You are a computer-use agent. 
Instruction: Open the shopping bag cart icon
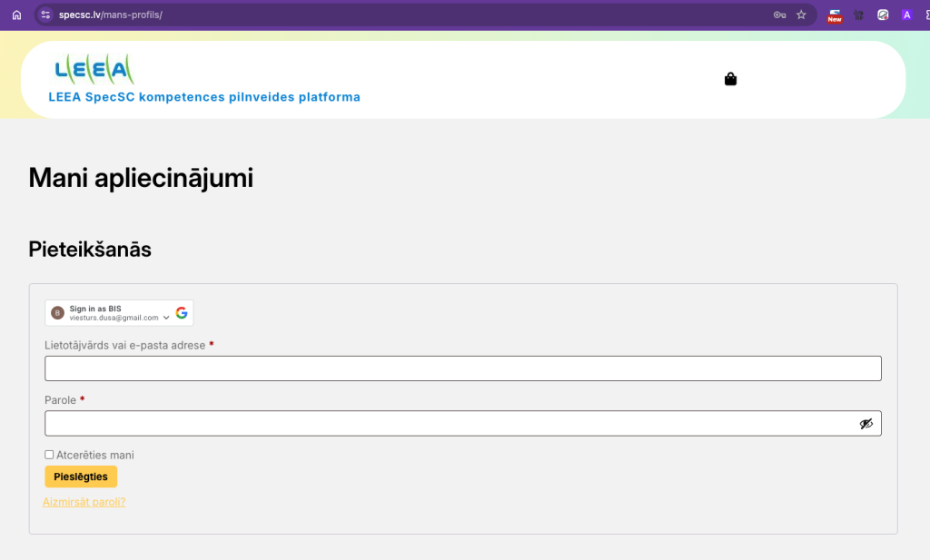coord(730,79)
